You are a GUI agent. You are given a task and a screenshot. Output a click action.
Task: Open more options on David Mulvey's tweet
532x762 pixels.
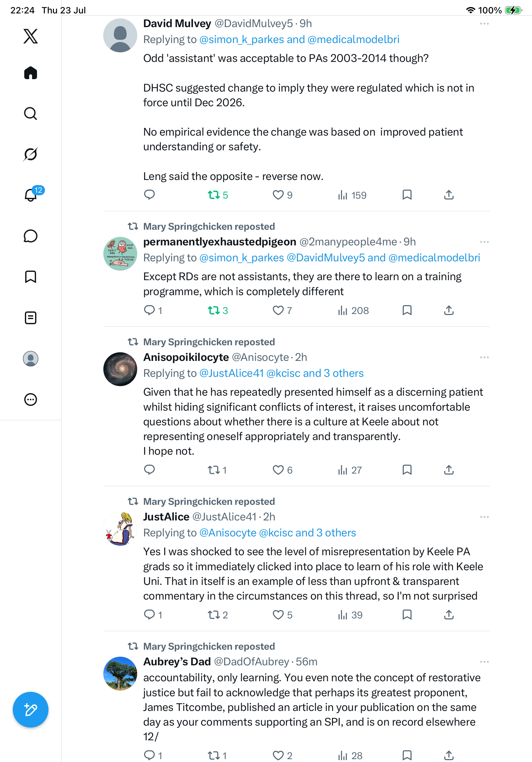coord(484,24)
